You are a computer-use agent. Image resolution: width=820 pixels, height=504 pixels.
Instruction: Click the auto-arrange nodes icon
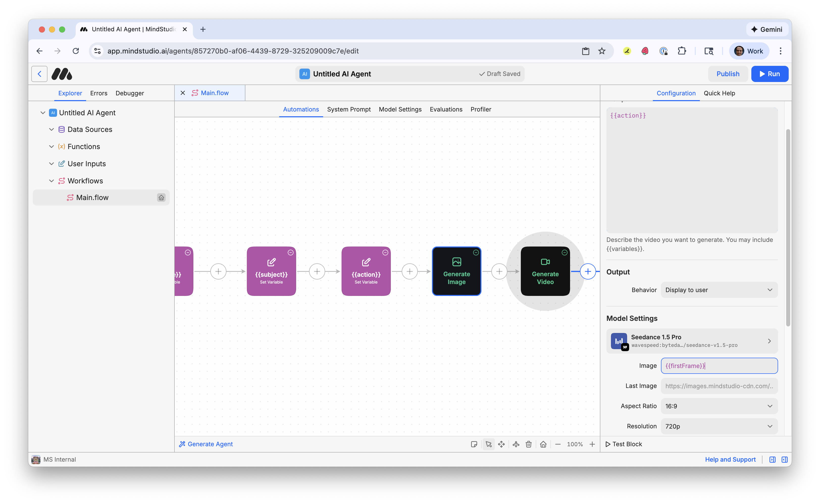coord(516,444)
